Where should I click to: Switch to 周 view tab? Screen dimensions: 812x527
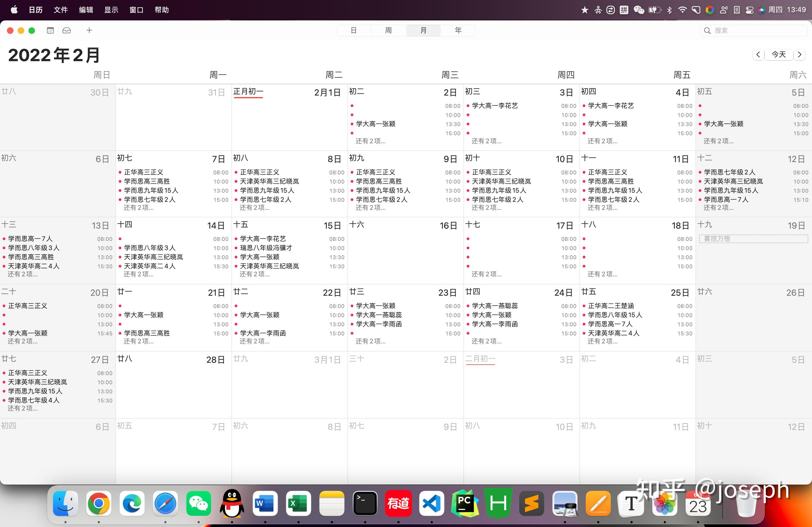point(388,30)
